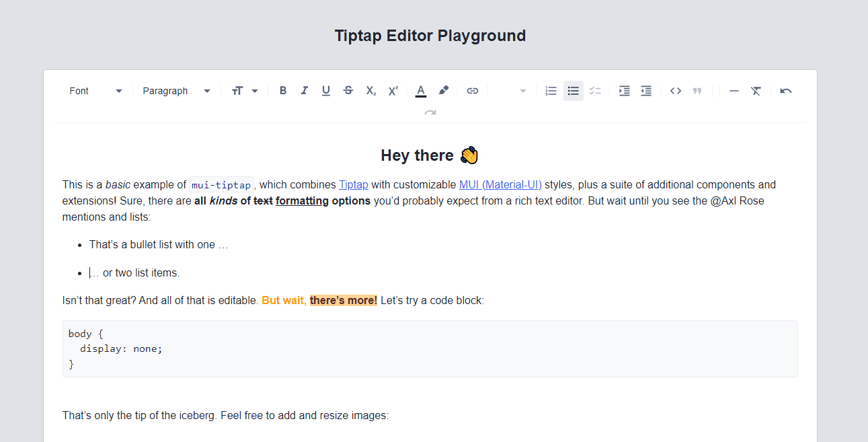Screen dimensions: 868x442
Task: Toggle underline formatting
Action: point(326,91)
